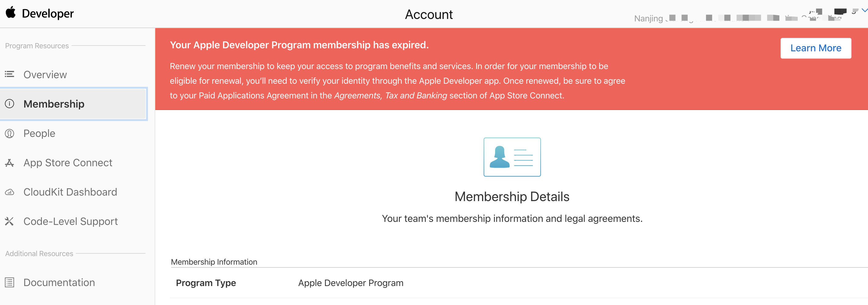The image size is (868, 305).
Task: Click the Membership info circle icon
Action: click(9, 104)
